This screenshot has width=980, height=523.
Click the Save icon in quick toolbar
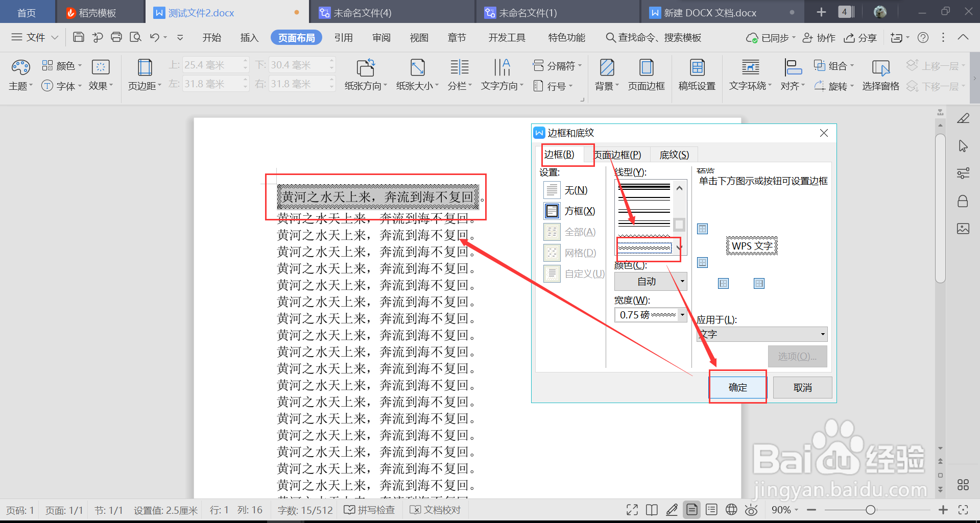coord(79,37)
